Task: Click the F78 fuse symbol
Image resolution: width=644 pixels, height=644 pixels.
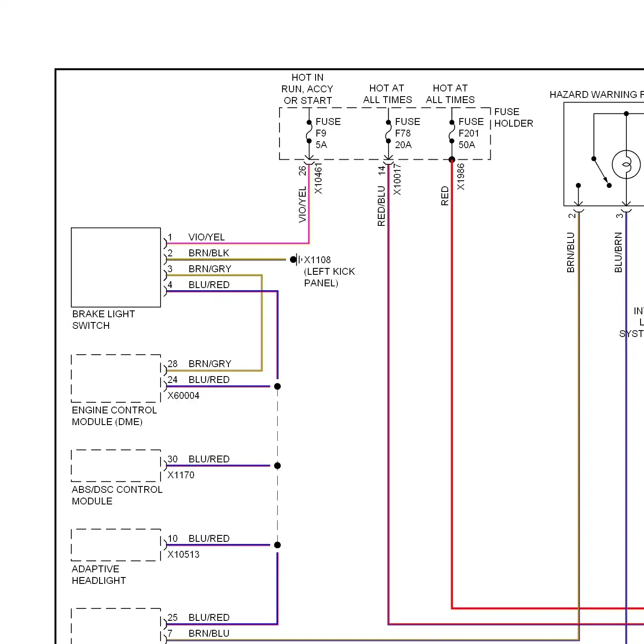Action: [x=388, y=132]
